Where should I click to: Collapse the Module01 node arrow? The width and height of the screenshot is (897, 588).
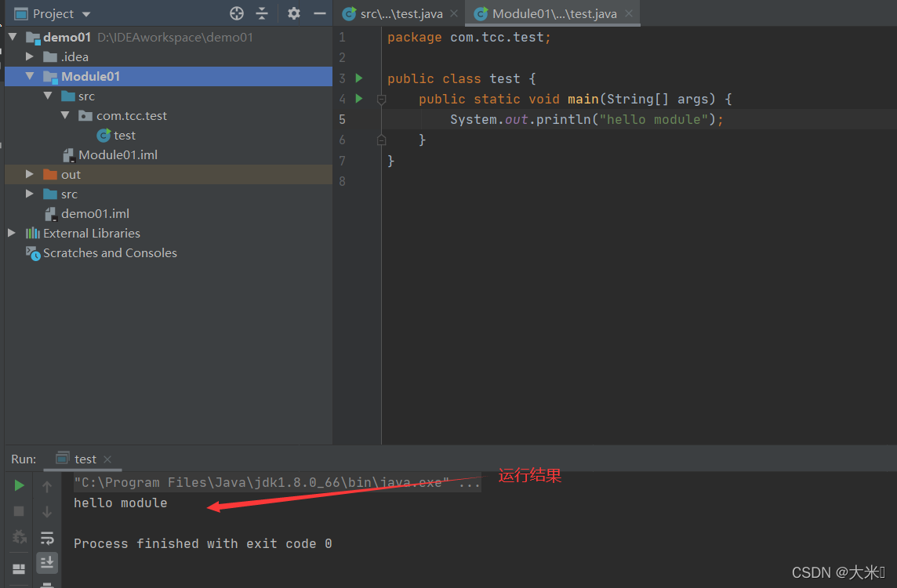pyautogui.click(x=30, y=76)
